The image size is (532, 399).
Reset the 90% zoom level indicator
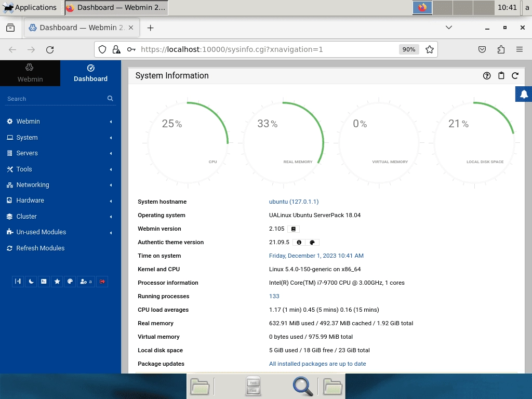409,49
